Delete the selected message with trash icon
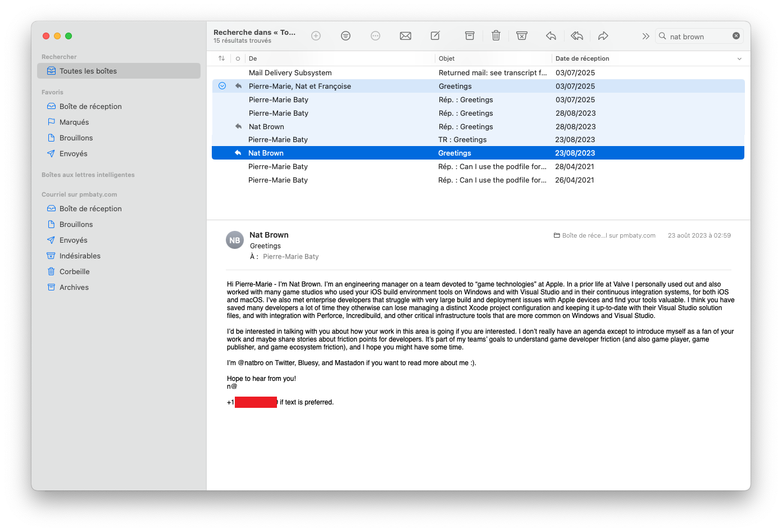The height and width of the screenshot is (532, 782). point(495,36)
